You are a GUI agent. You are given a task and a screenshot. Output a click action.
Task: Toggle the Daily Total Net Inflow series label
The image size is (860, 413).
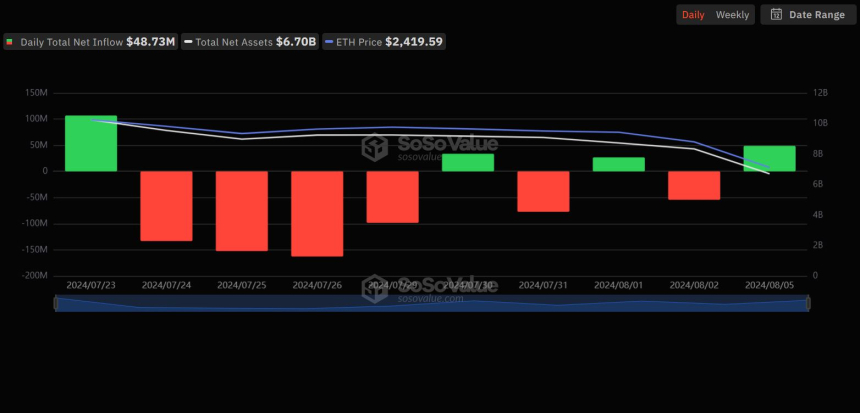tap(70, 42)
